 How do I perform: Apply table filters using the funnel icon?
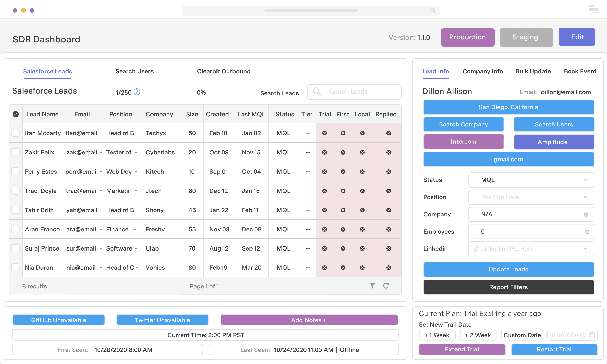click(372, 286)
